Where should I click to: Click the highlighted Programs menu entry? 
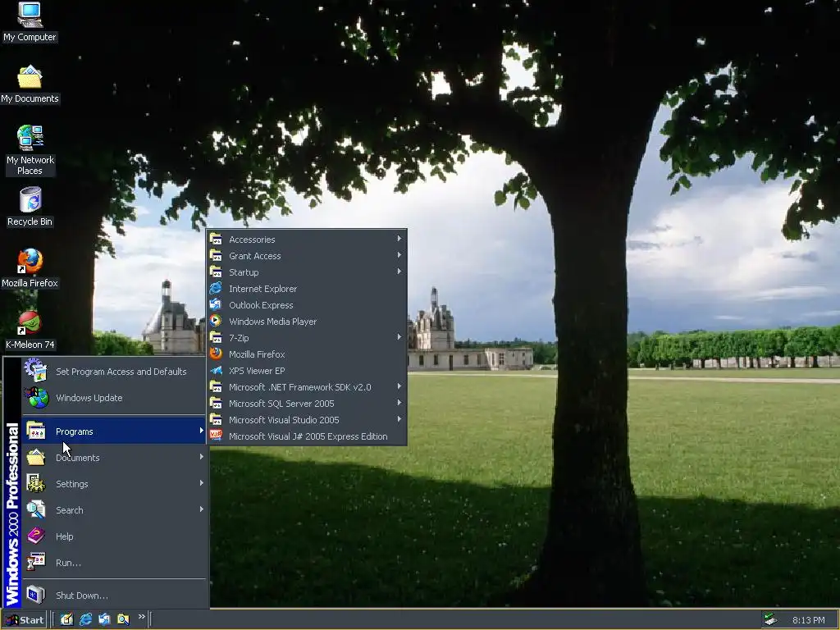pos(114,431)
